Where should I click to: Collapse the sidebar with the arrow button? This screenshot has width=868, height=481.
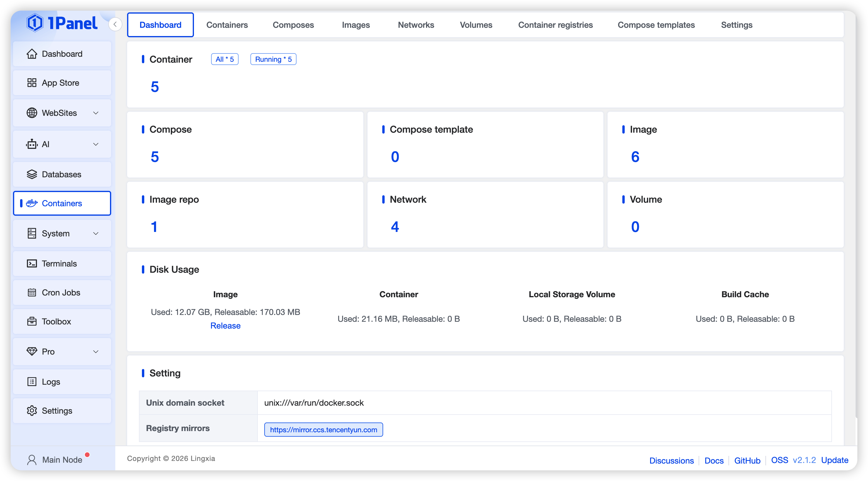[x=115, y=24]
